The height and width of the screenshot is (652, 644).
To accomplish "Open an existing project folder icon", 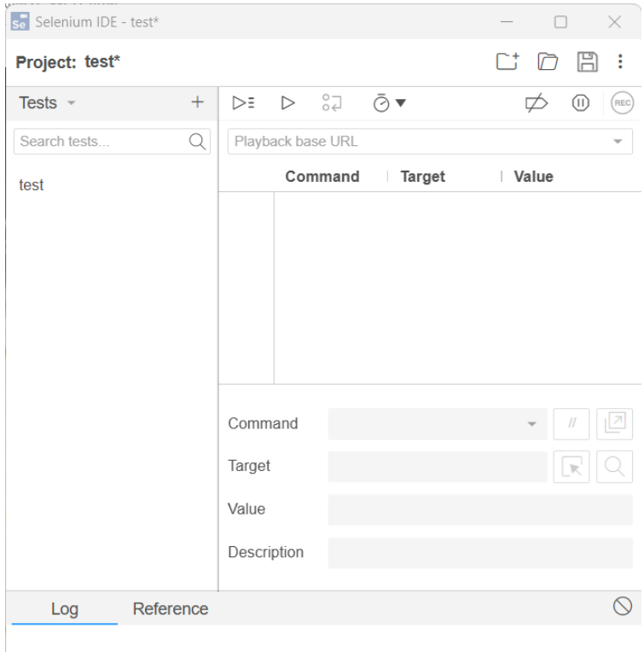I will pyautogui.click(x=547, y=62).
